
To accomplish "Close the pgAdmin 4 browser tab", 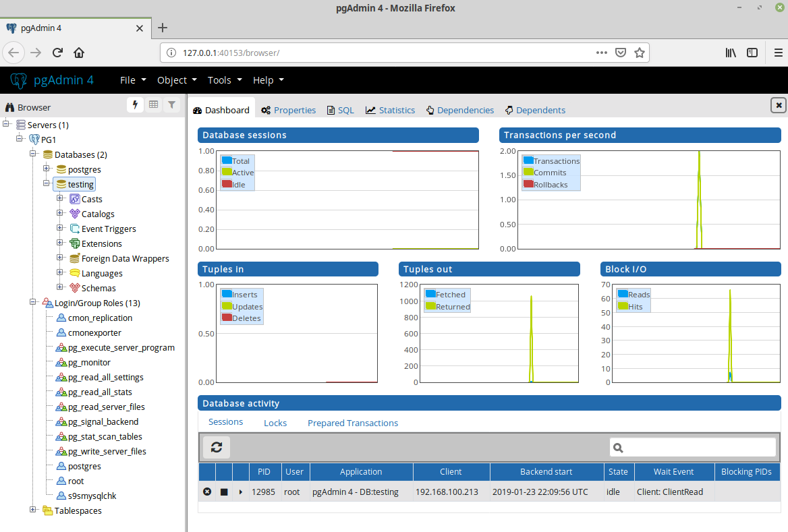I will [140, 28].
